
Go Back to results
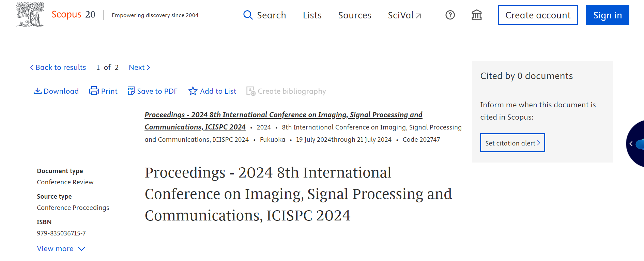58,67
